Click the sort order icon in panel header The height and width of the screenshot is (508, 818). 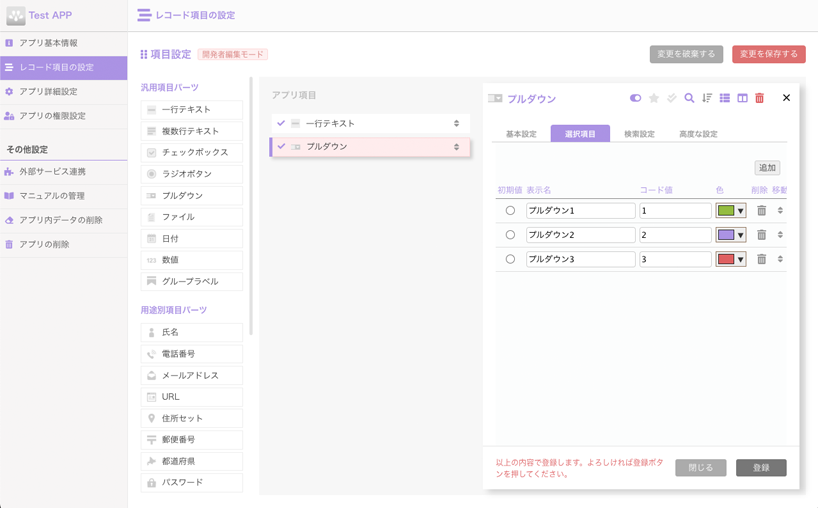click(707, 98)
